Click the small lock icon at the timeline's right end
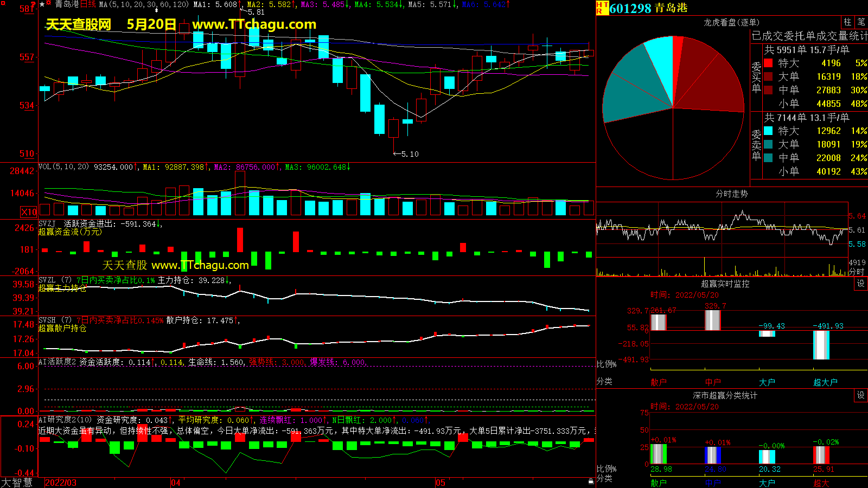This screenshot has height=488, width=868. coord(591,481)
